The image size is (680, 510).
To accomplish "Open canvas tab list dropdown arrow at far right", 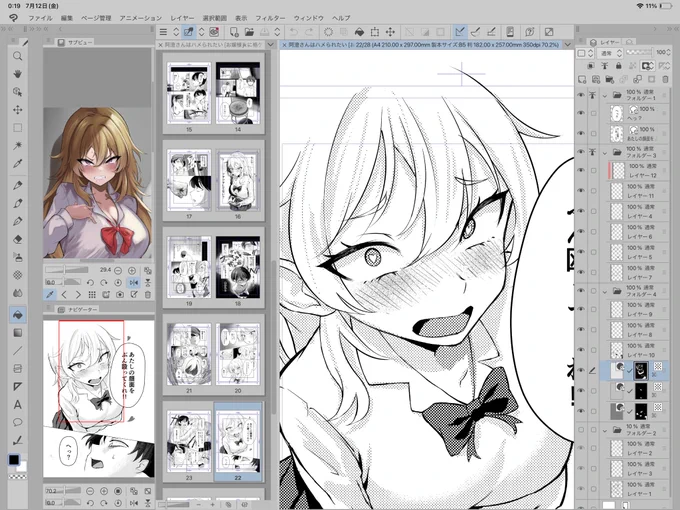I will 568,45.
